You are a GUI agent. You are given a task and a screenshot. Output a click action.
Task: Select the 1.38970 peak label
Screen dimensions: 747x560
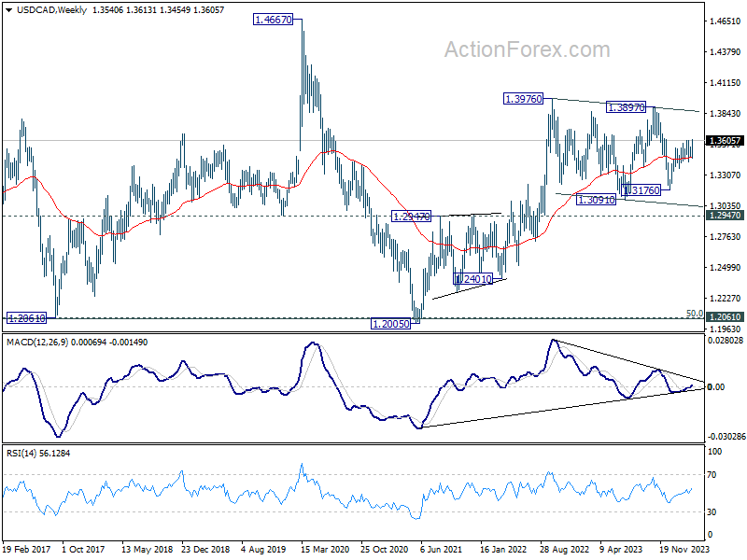(x=626, y=107)
